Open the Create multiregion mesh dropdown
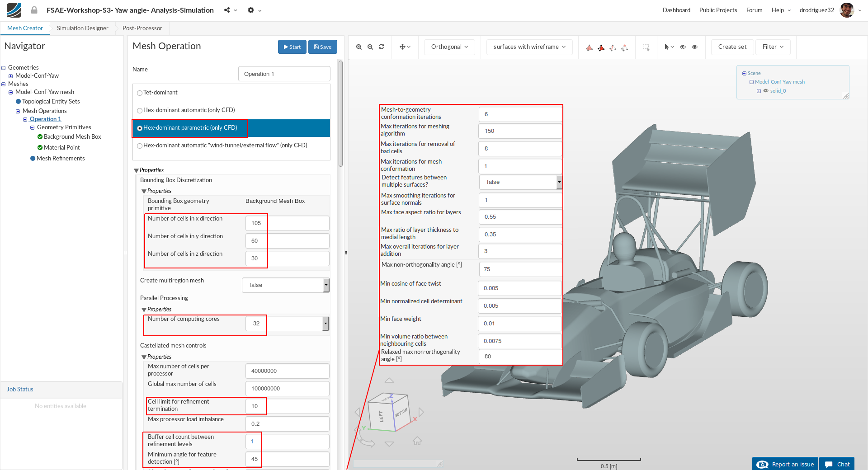Viewport: 868px width, 470px height. tap(285, 285)
